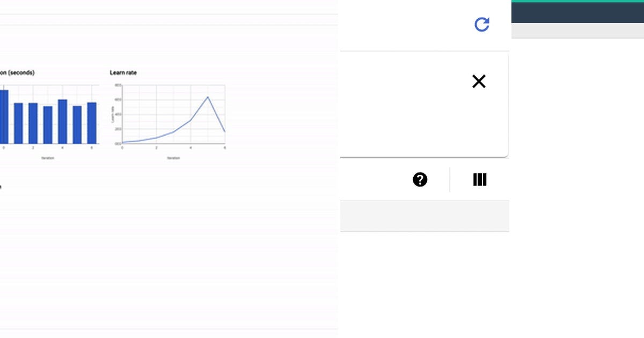Select the three-column layout icon
Screen dimensions: 644x338
point(479,179)
